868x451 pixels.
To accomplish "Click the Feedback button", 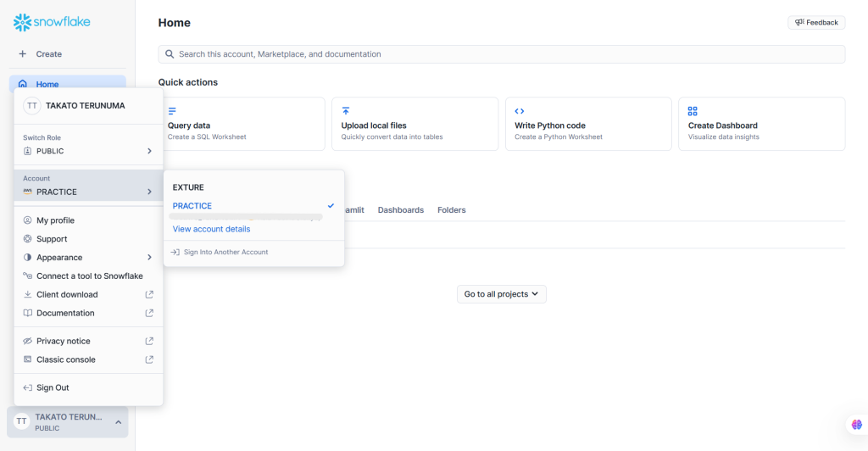I will (816, 22).
